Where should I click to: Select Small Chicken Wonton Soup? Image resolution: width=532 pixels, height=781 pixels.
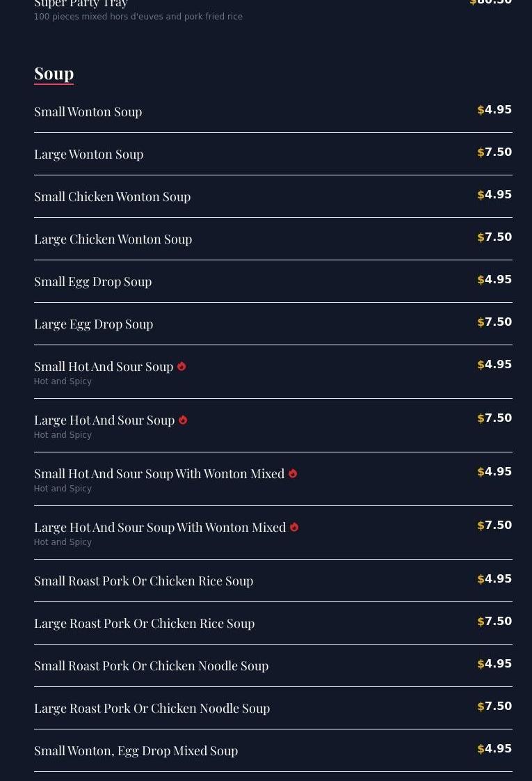point(112,196)
